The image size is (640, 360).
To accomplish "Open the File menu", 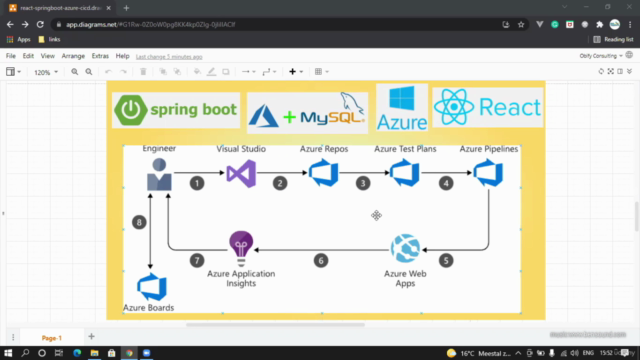I will (x=11, y=56).
